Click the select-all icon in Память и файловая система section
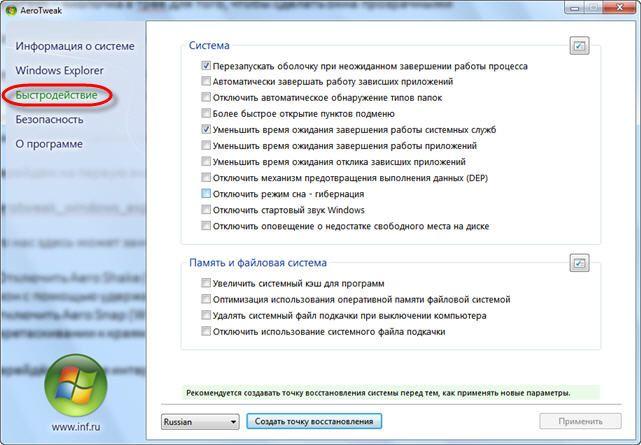The image size is (641, 445). [x=579, y=263]
